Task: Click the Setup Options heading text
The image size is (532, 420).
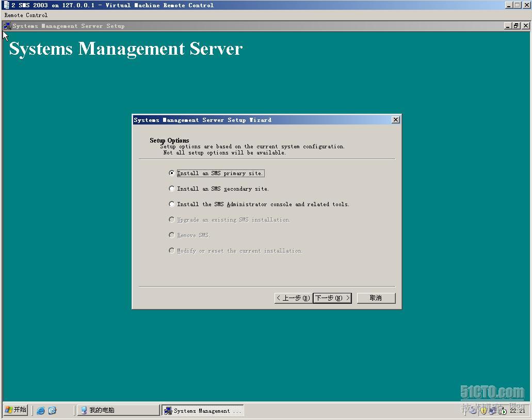Action: pyautogui.click(x=169, y=141)
